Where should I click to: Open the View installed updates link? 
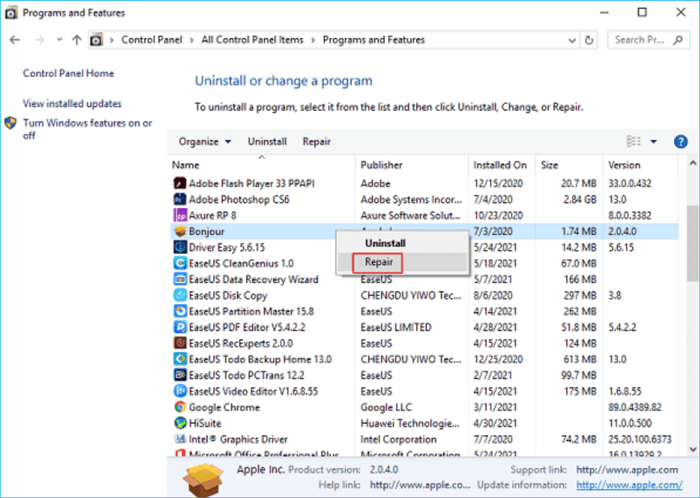pos(72,104)
